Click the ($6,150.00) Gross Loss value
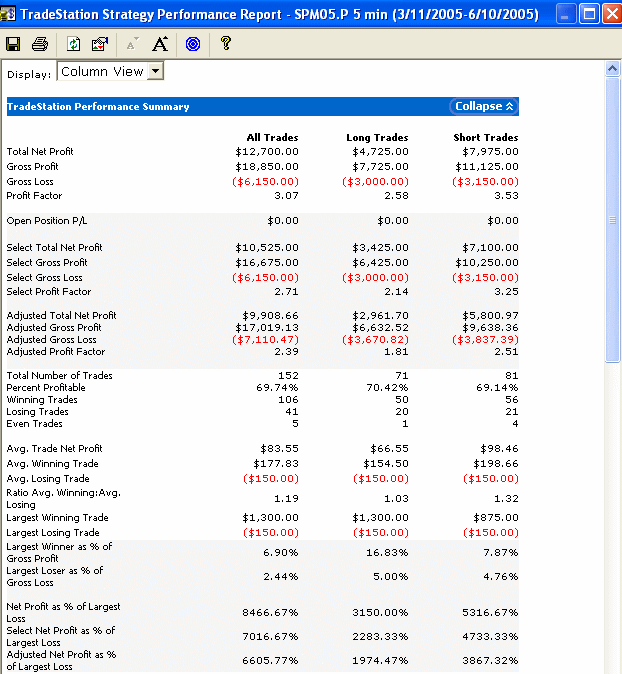Image resolution: width=622 pixels, height=674 pixels. click(266, 182)
